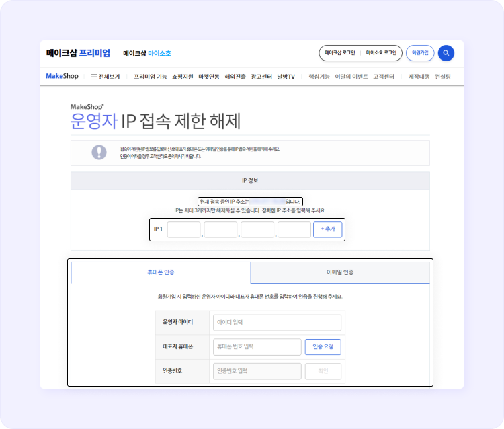
Task: Click the 인증 요청 button
Action: tap(323, 347)
